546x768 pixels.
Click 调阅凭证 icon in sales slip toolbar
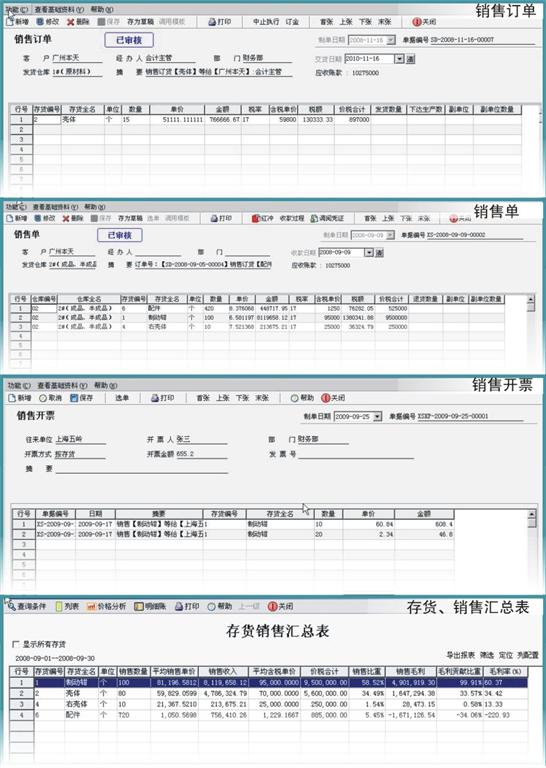(314, 218)
